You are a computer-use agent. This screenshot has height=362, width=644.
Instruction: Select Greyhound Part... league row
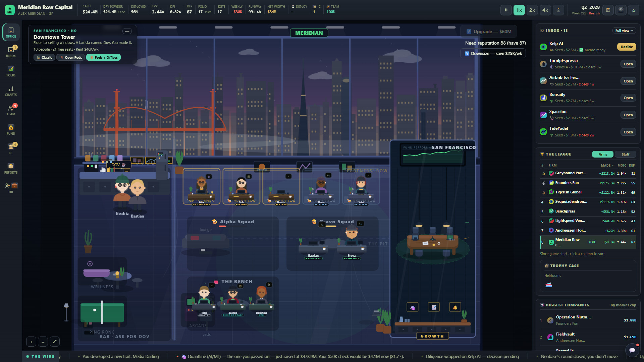coord(588,173)
